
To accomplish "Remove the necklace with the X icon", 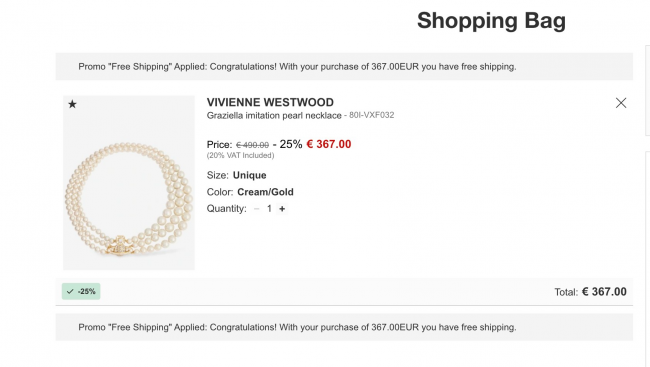I will tap(621, 103).
